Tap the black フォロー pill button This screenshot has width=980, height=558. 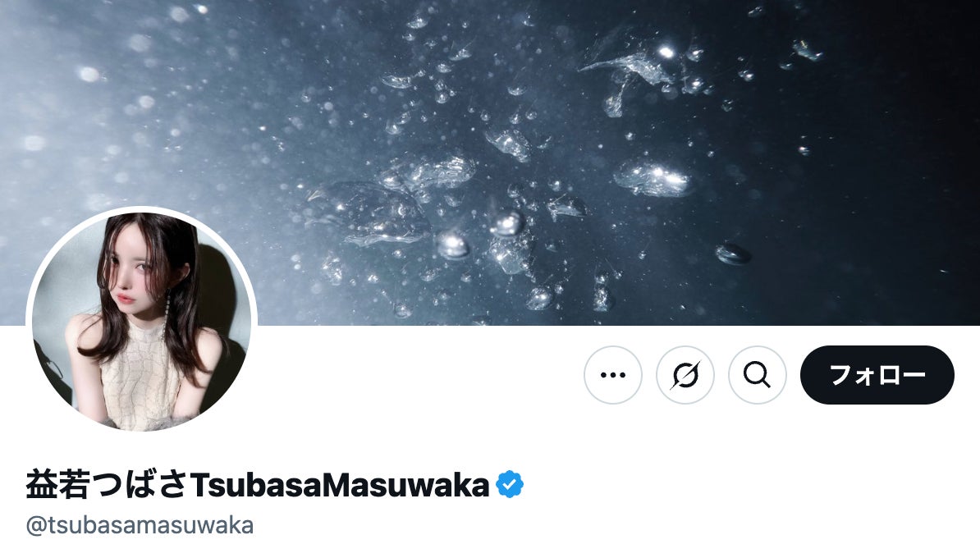[877, 375]
